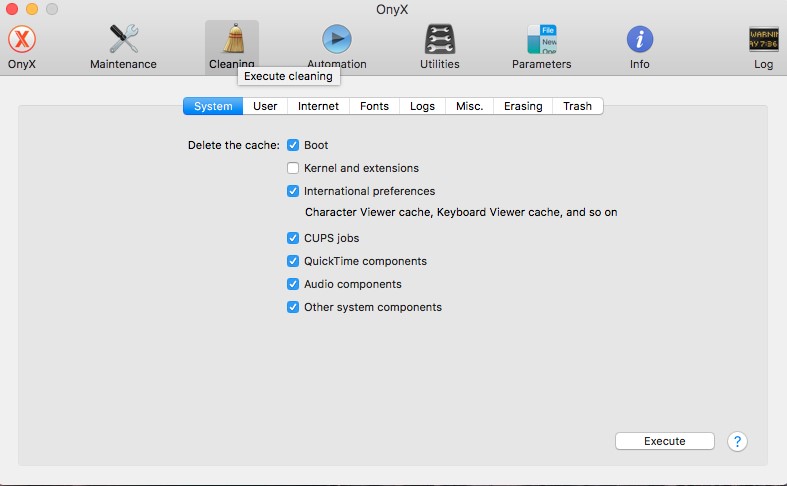787x486 pixels.
Task: Open the Maintenance tools icon
Action: coord(123,40)
